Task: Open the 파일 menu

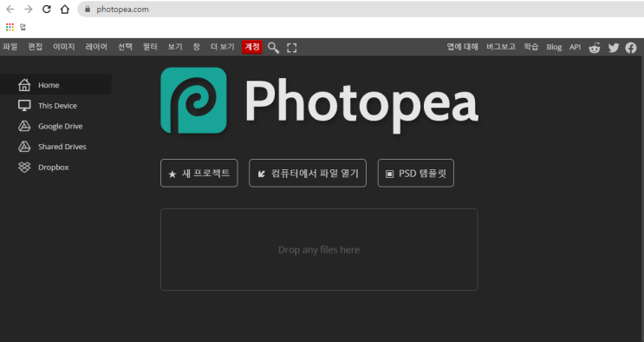Action: click(x=10, y=47)
